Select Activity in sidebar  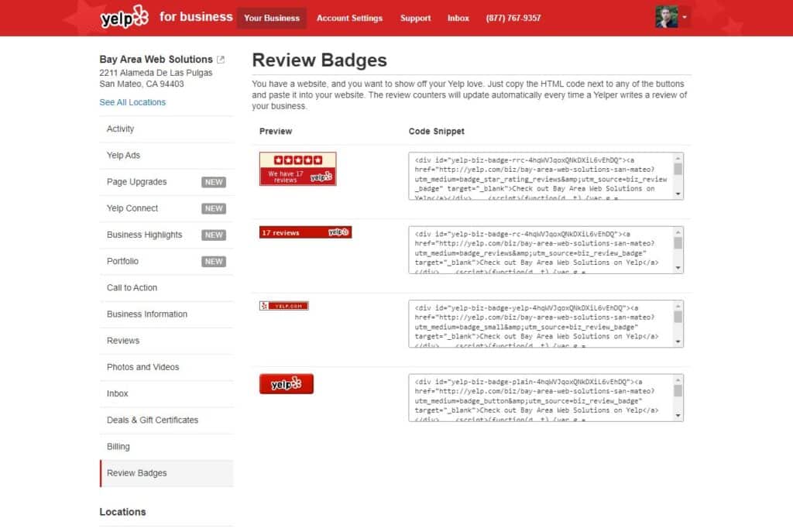166,129
